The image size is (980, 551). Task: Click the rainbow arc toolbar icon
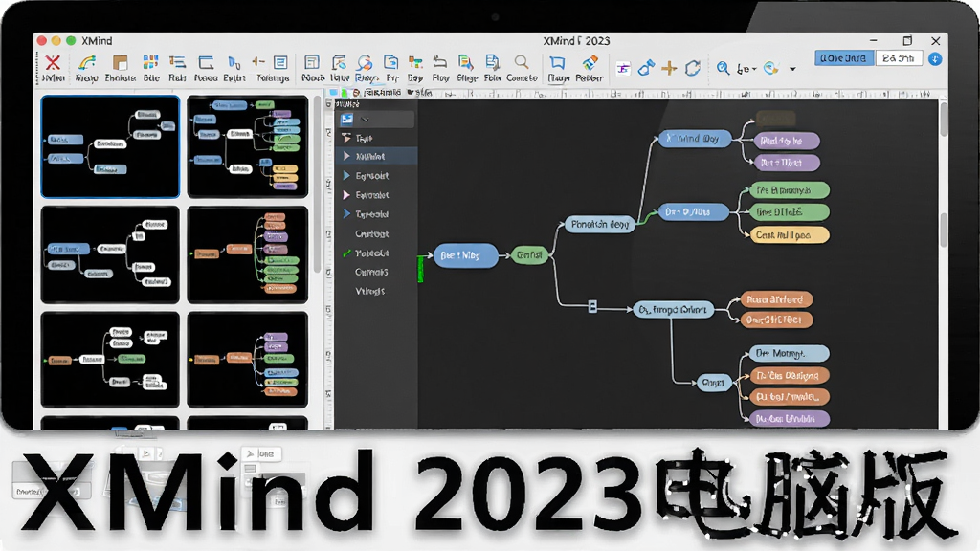(86, 62)
